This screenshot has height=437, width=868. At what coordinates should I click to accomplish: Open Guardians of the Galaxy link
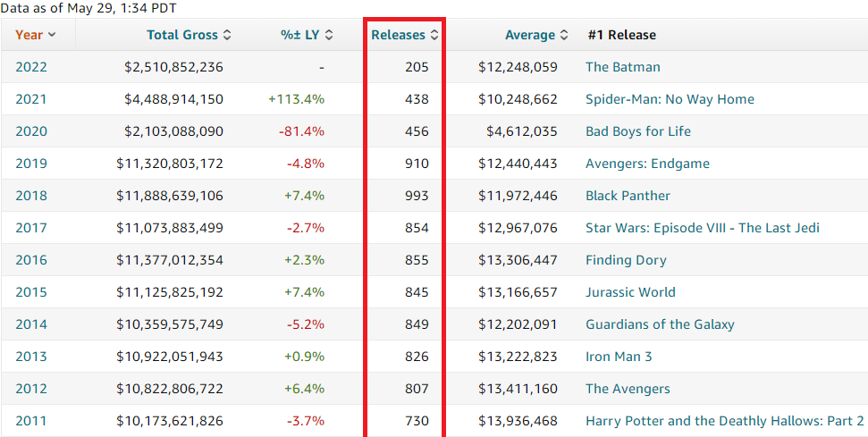tap(660, 324)
